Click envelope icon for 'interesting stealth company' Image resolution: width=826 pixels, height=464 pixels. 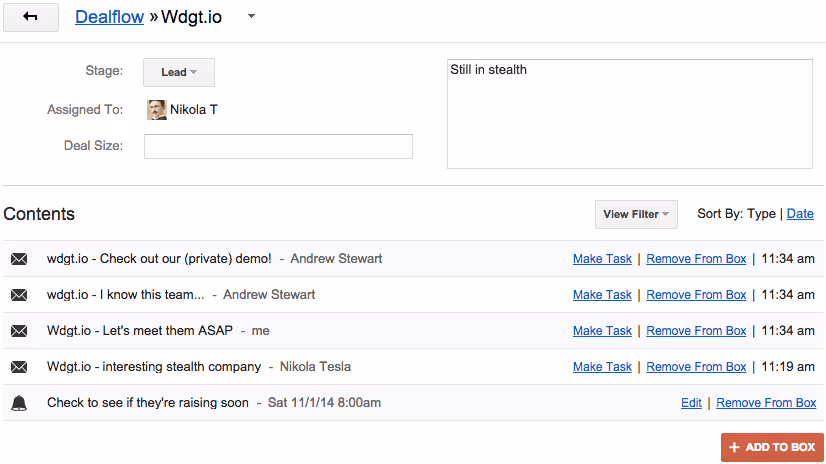(x=19, y=367)
